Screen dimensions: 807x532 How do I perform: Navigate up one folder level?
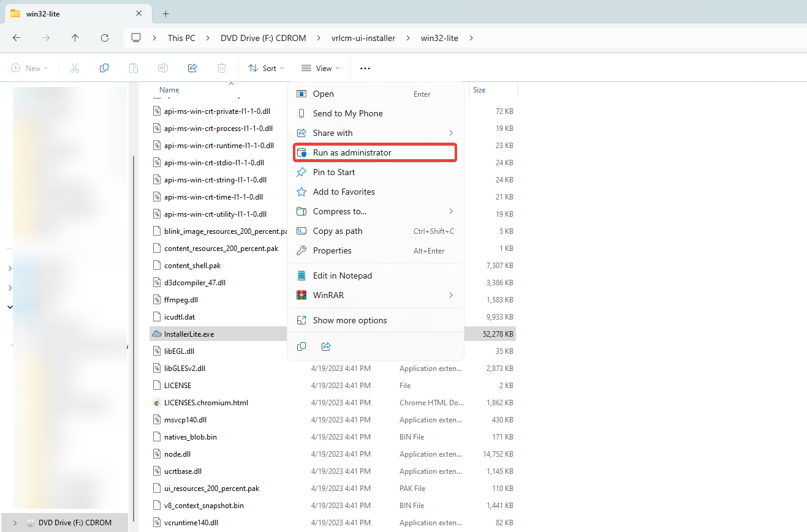coord(75,38)
